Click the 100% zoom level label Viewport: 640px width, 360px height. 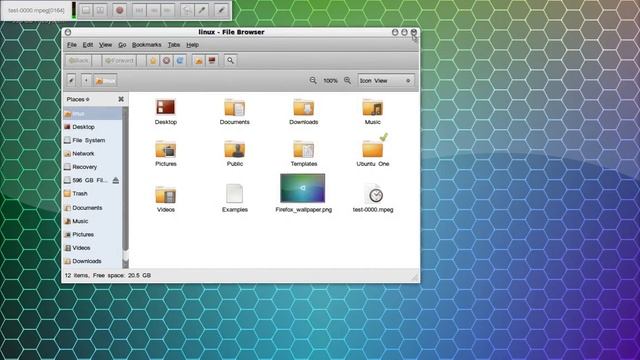(330, 81)
